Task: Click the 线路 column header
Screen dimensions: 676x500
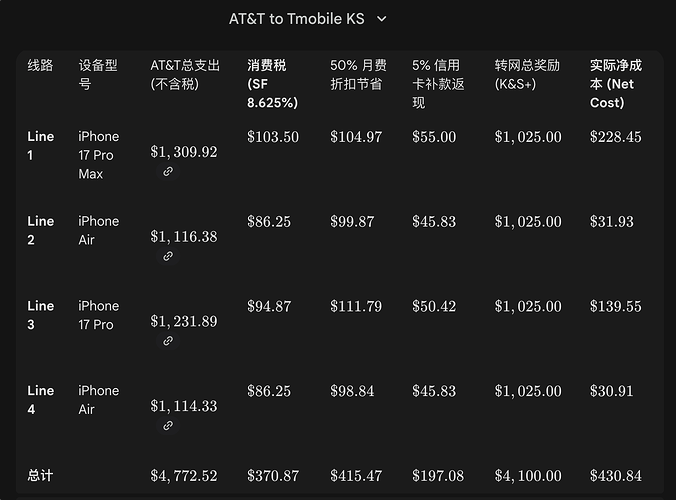Action: tap(40, 65)
